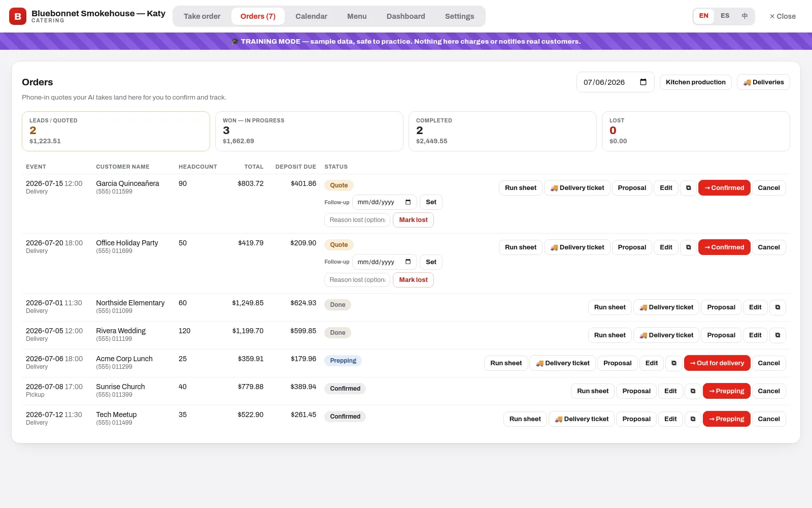Click the Prepping status badge for Acme Corp
This screenshot has width=812, height=508.
(343, 361)
